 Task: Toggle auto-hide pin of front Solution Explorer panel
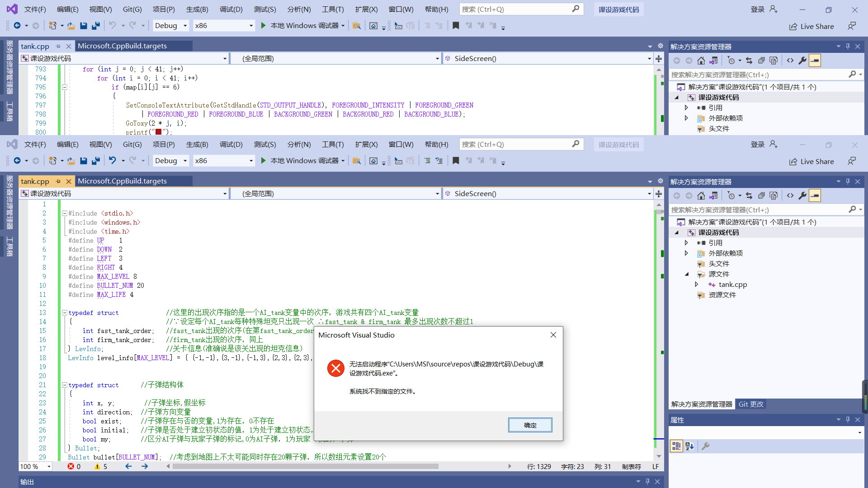click(848, 182)
